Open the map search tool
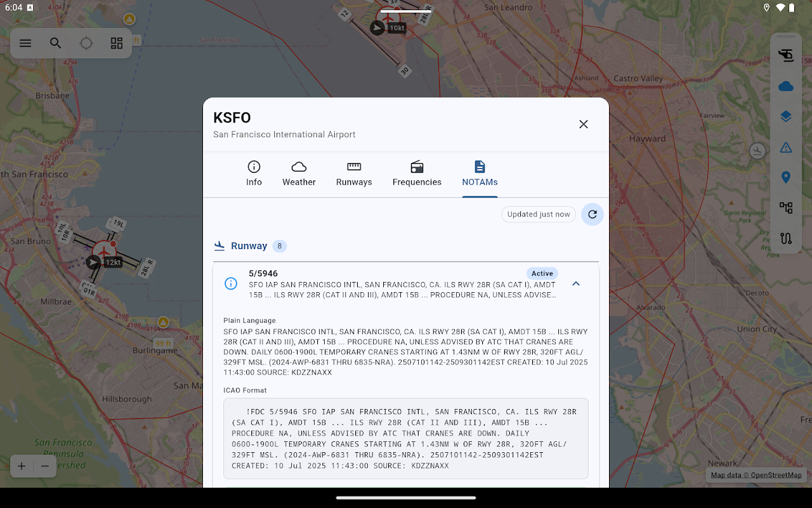This screenshot has height=508, width=812. [x=56, y=43]
